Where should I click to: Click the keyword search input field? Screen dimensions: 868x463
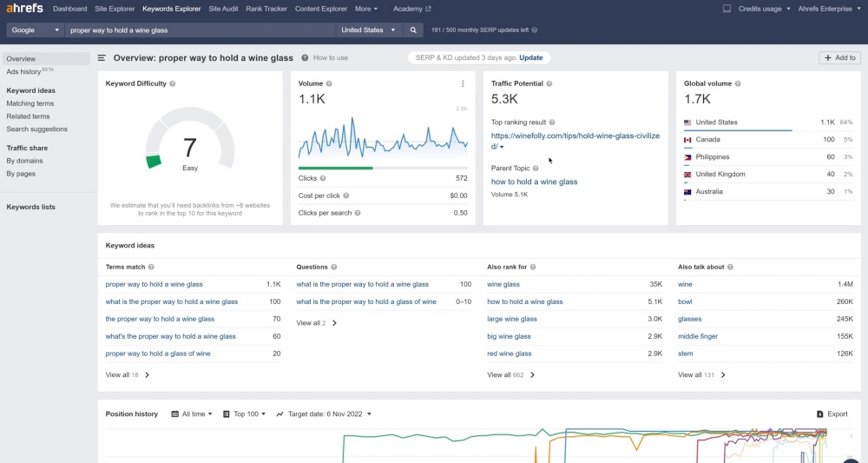click(x=200, y=30)
